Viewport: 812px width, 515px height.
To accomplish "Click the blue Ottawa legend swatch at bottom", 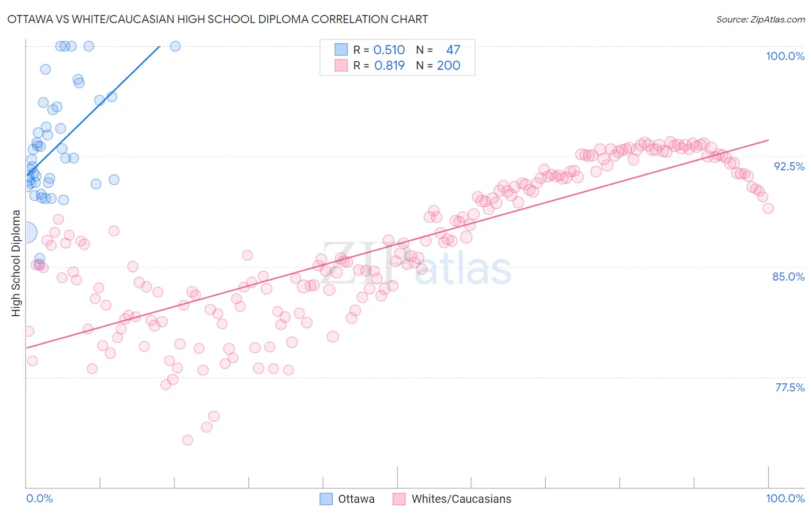I will (x=326, y=499).
